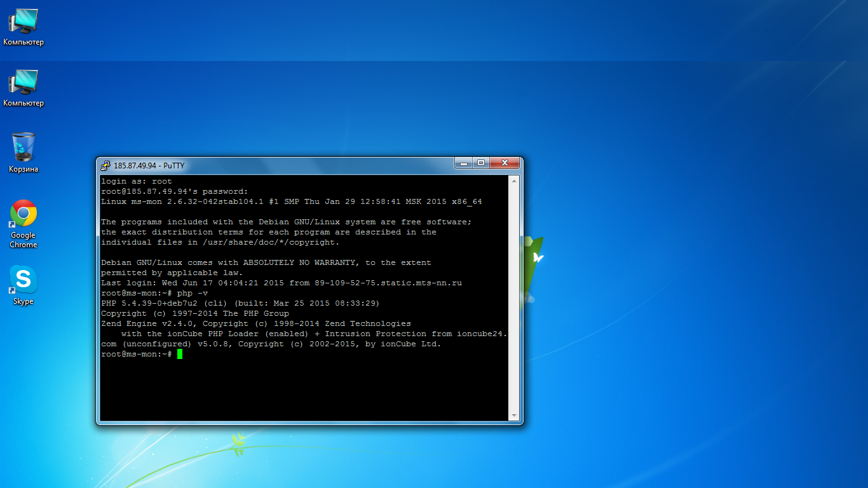Select the lower Компьютер icon above Корзина
868x488 pixels.
pos(24,88)
